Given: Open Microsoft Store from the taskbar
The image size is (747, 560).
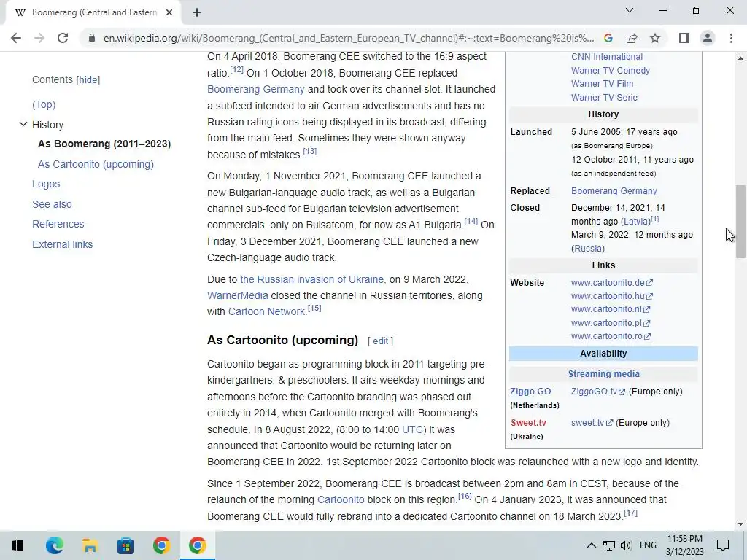Looking at the screenshot, I should pyautogui.click(x=125, y=545).
